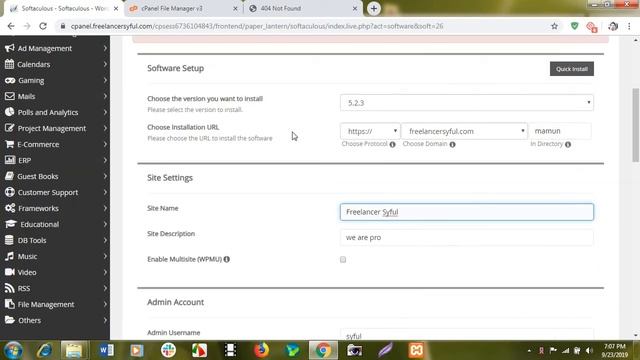This screenshot has height=360, width=640.
Task: Switch to the Softaculous browser tab
Action: point(63,9)
